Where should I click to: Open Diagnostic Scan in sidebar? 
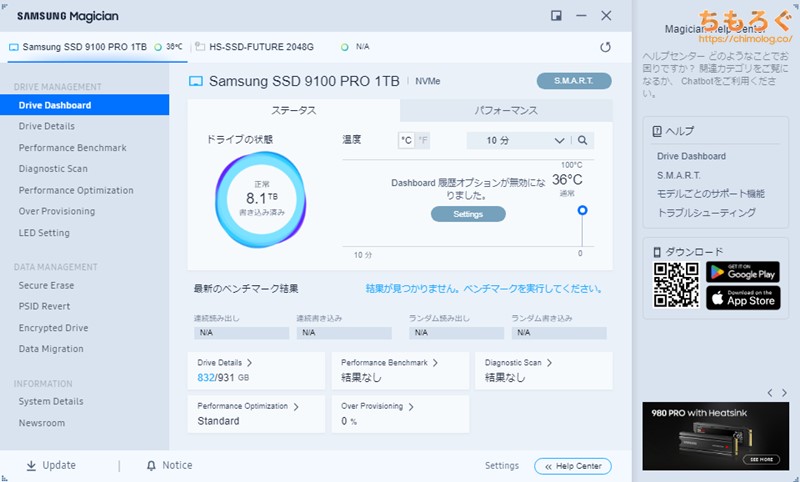[x=53, y=168]
